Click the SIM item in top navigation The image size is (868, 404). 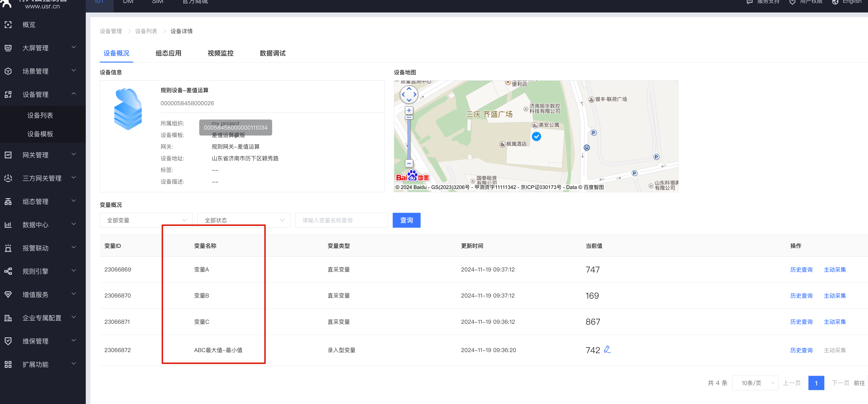157,2
